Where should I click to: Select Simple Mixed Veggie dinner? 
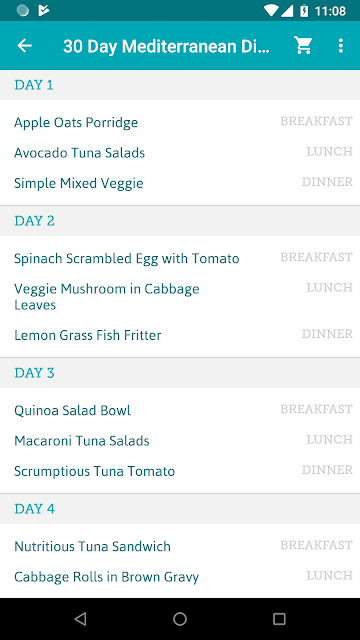pos(180,183)
